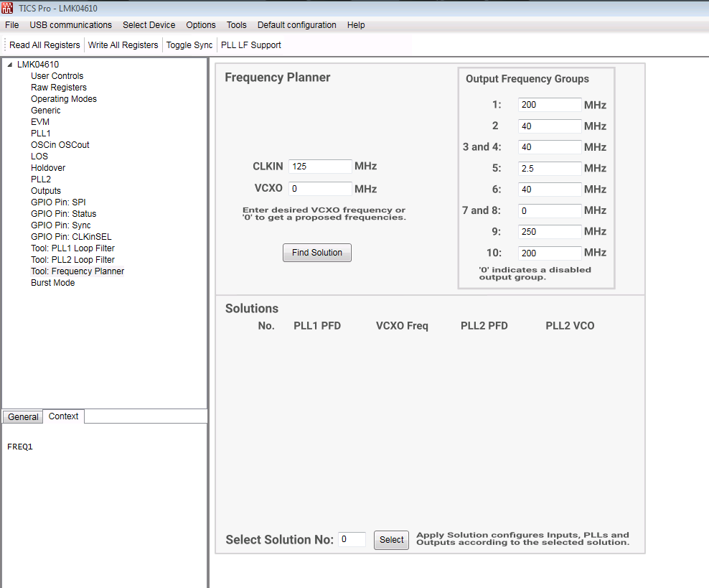Select Raw Registers in the tree
709x588 pixels.
[x=59, y=88]
